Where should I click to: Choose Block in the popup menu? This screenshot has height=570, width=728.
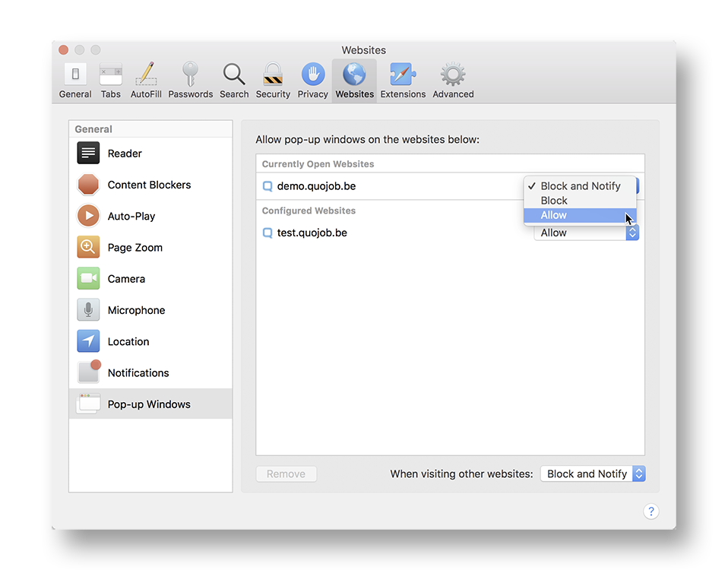[x=580, y=201]
